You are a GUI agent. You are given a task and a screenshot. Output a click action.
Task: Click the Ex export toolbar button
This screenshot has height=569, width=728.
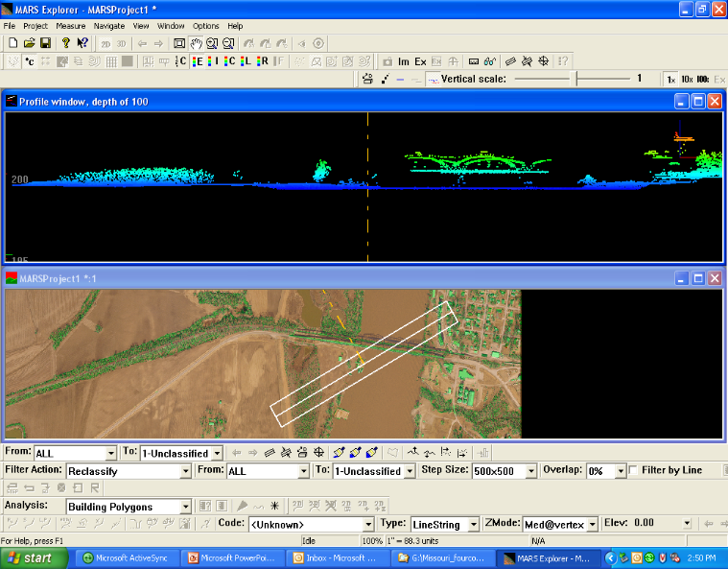pyautogui.click(x=420, y=61)
